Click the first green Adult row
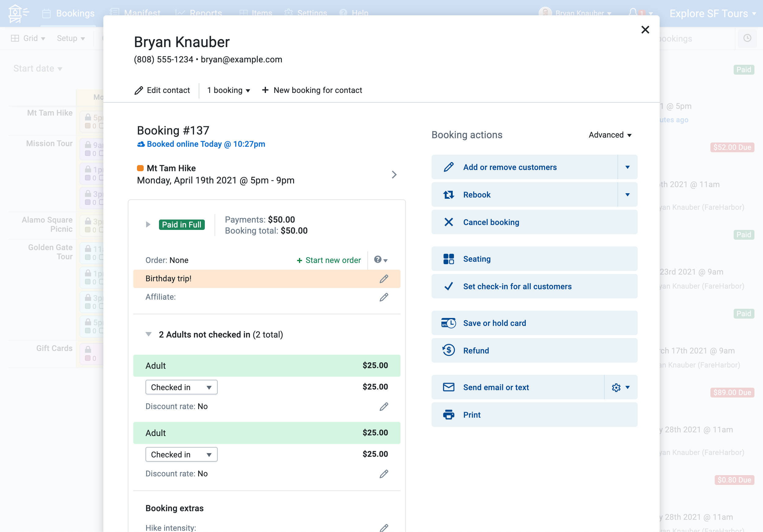Screen dimensions: 763x532 pos(267,366)
